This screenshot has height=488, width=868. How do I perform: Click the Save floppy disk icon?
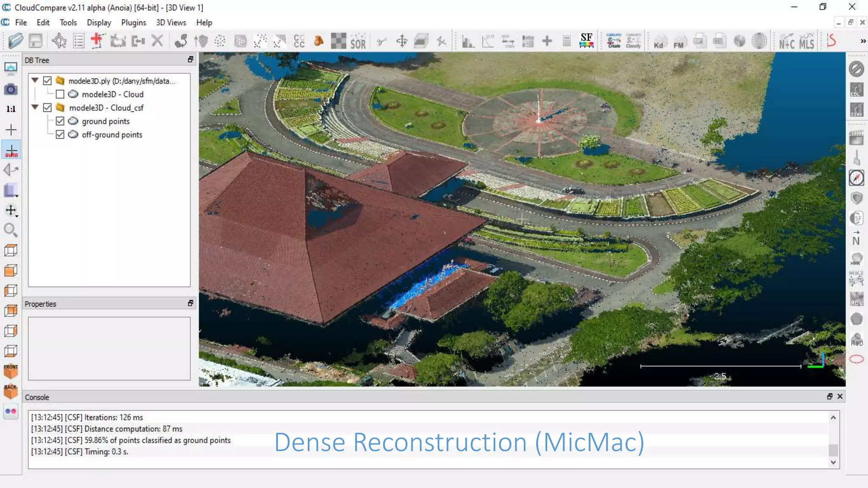(x=36, y=41)
